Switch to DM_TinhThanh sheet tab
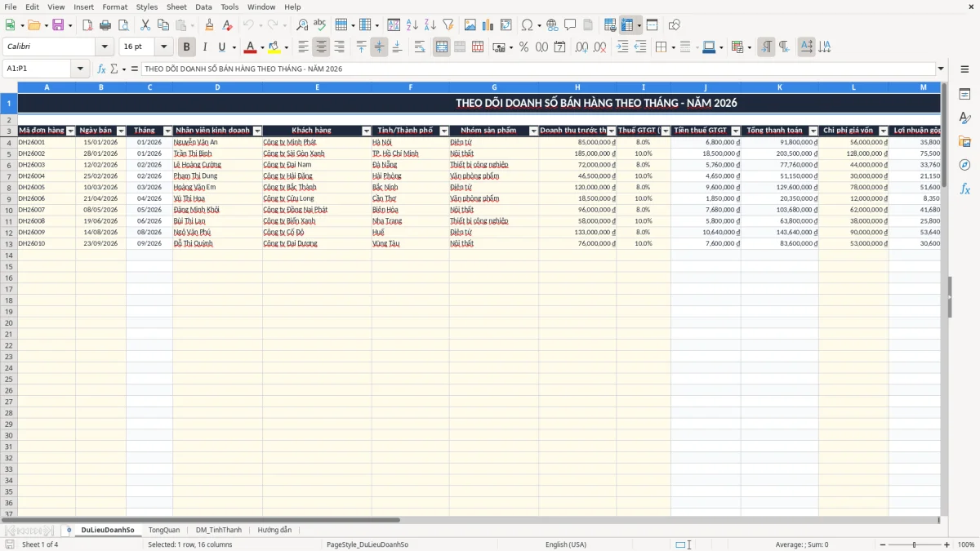This screenshot has width=980, height=551. click(x=219, y=530)
